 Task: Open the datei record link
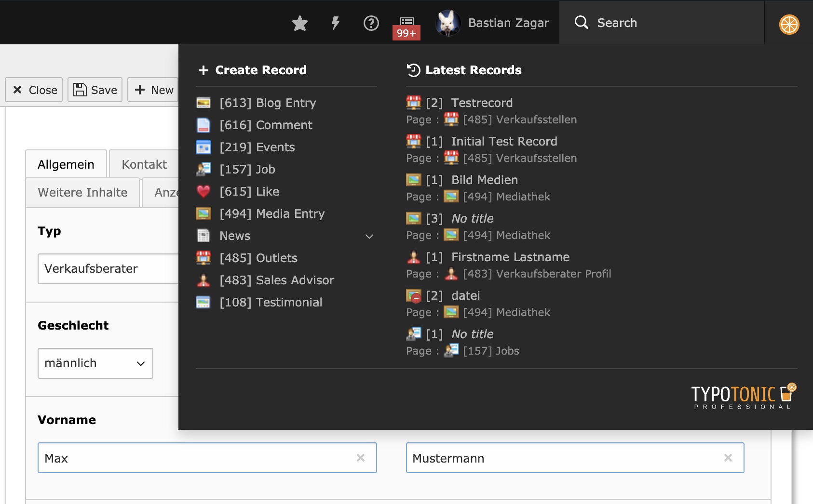point(465,295)
